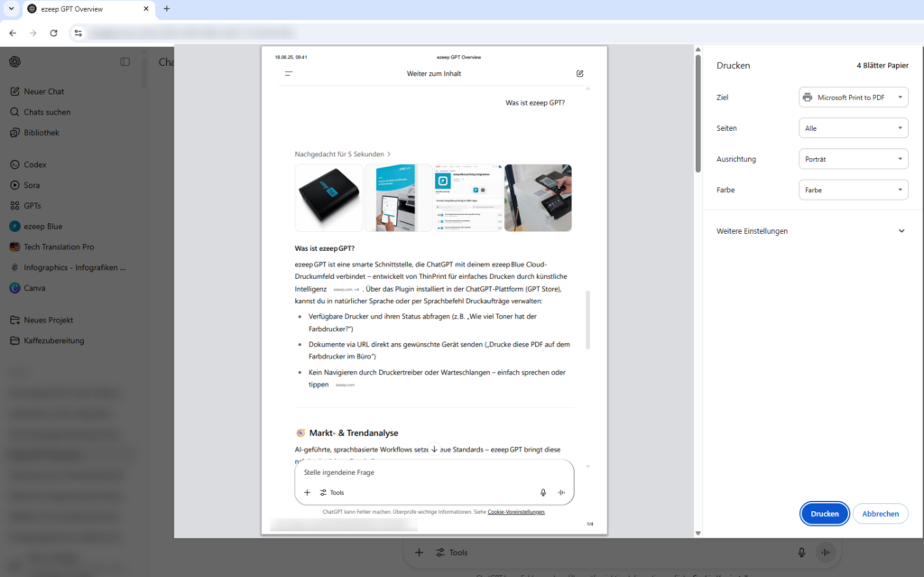
Task: Expand Weitere Einstellungen
Action: click(811, 231)
